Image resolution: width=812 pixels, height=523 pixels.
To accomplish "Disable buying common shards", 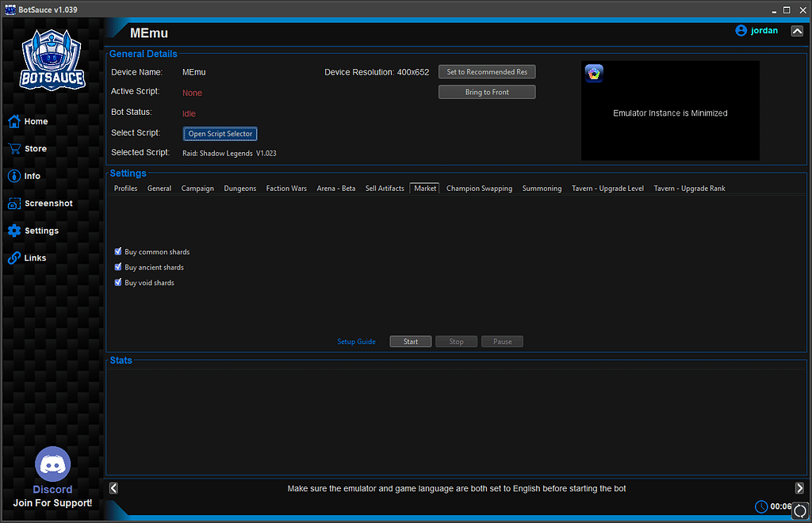I will point(118,251).
